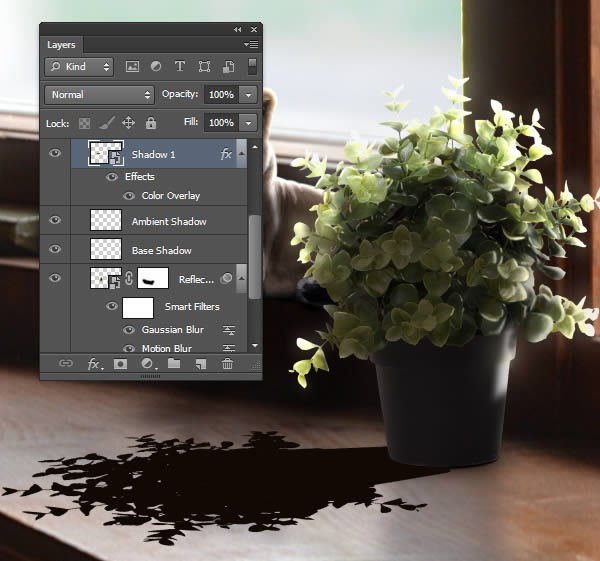Select the Reflection layer mask thumbnail
The width and height of the screenshot is (600, 561).
pyautogui.click(x=153, y=278)
